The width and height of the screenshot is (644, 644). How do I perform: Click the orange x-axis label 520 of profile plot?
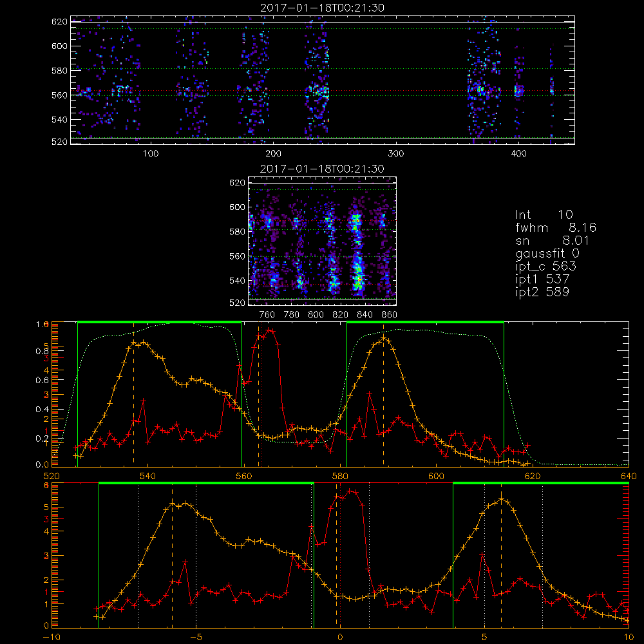pos(52,476)
